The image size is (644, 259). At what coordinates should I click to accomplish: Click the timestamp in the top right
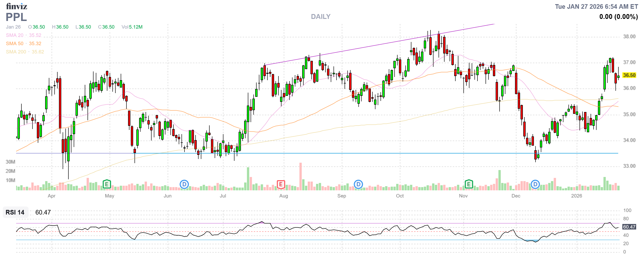(596, 6)
